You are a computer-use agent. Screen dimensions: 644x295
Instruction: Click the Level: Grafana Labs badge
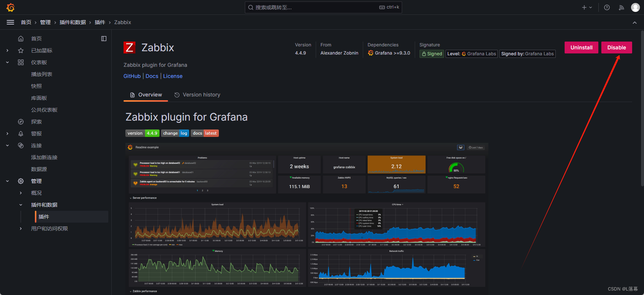coord(471,54)
